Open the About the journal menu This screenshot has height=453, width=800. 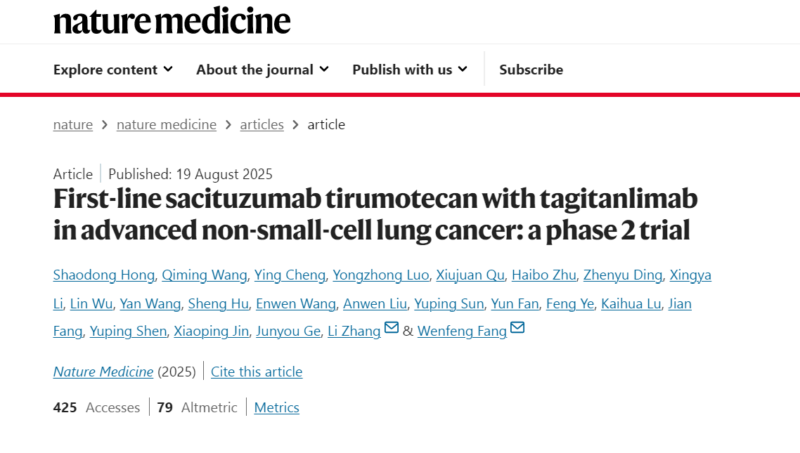(x=262, y=69)
